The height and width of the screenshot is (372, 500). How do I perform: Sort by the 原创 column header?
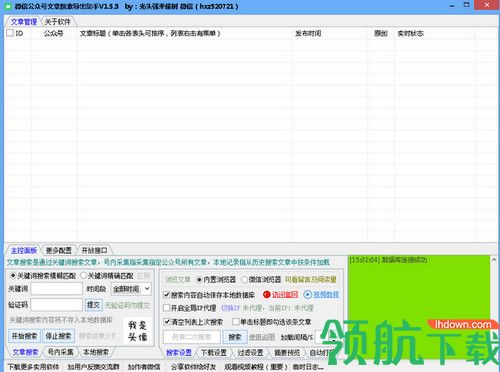tap(381, 33)
